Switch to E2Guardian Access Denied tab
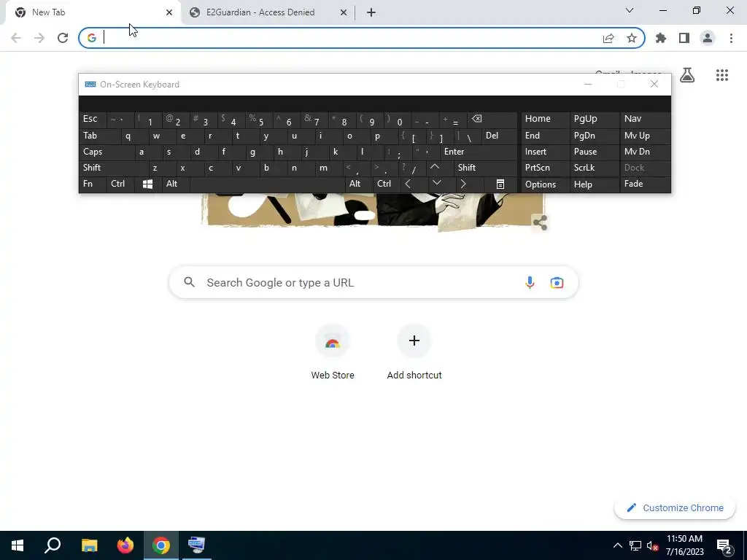747x560 pixels. (267, 12)
